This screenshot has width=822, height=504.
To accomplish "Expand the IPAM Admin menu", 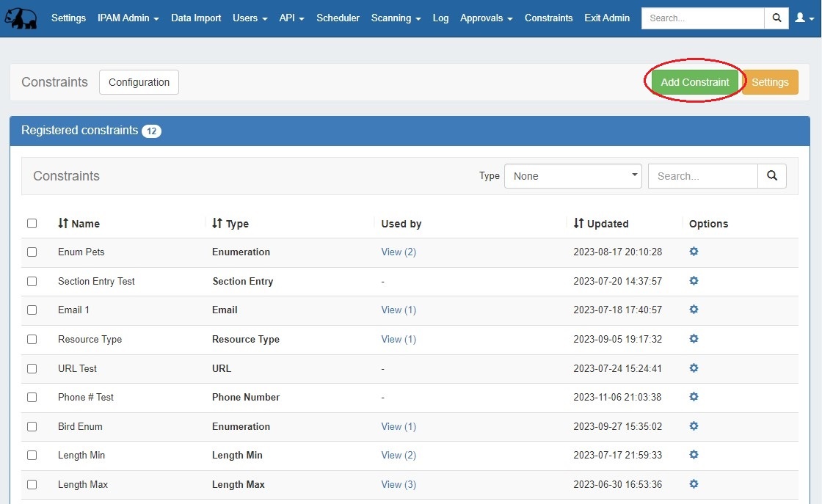I will (128, 18).
